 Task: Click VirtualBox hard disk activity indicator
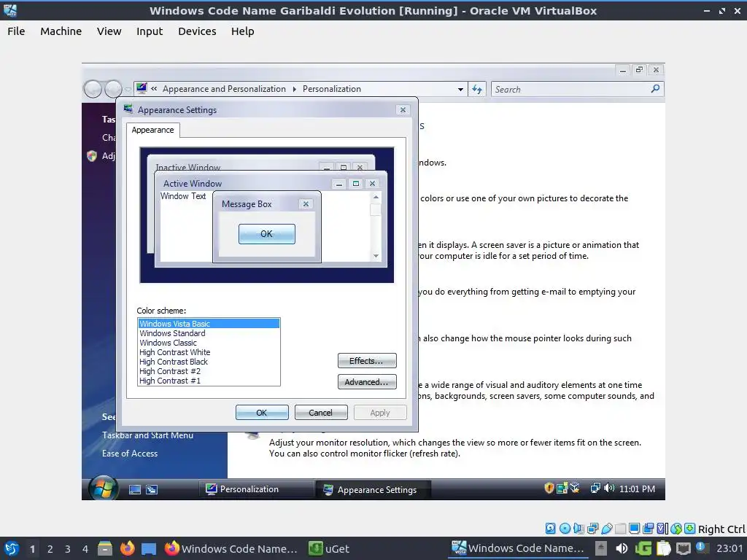click(550, 528)
